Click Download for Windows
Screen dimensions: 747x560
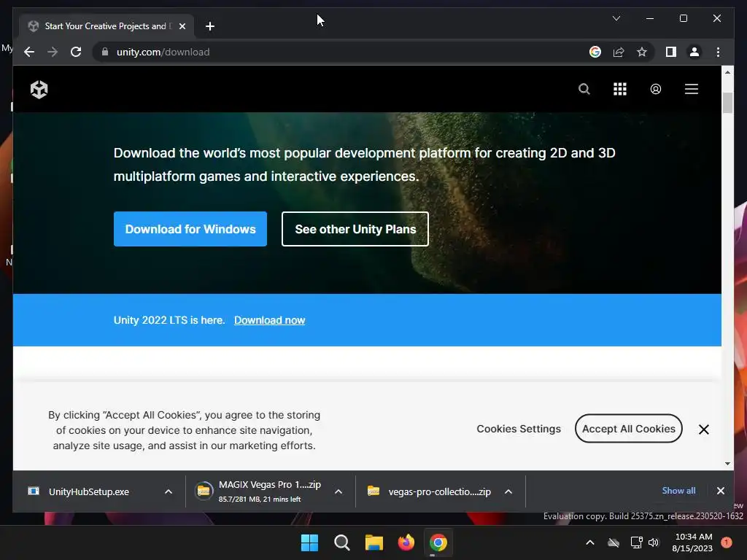190,229
